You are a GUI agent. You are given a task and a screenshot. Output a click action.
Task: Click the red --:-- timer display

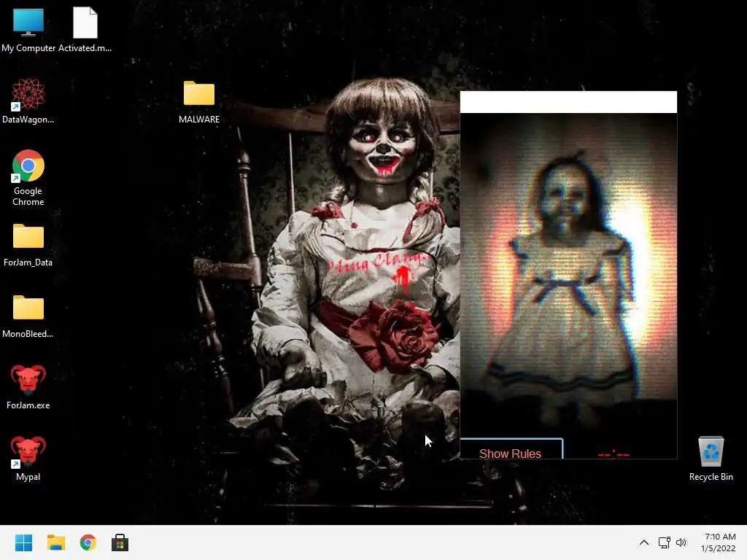coord(614,454)
